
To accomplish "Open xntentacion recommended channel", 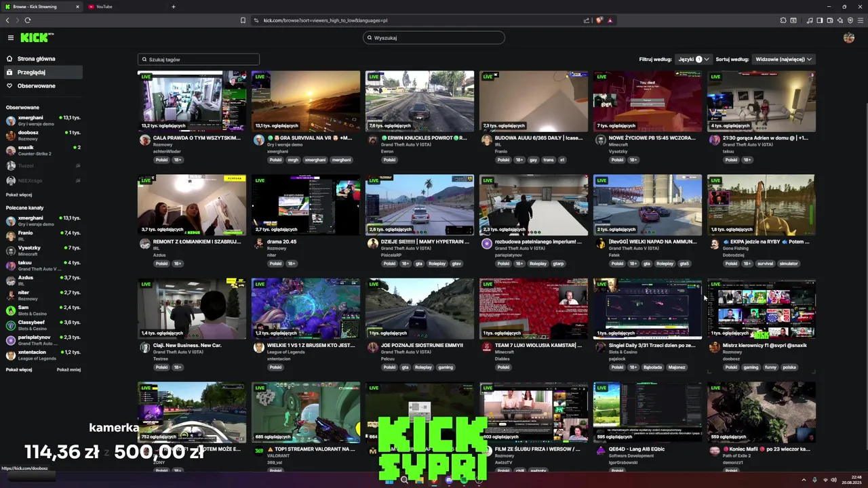I will click(43, 355).
